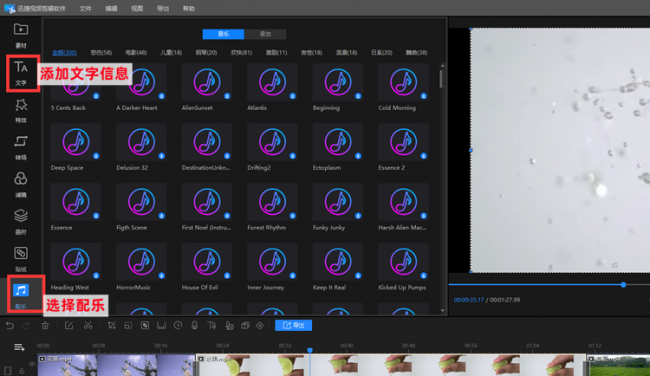Click the redo arrow in timeline toolbar

(25, 326)
